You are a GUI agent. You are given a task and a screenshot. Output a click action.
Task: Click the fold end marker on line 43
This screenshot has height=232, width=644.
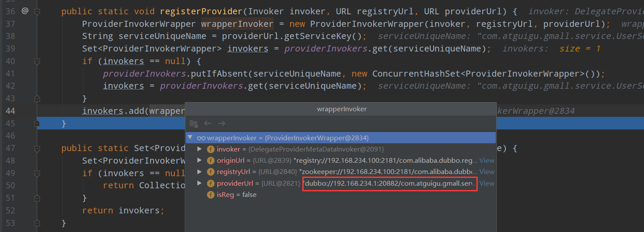[x=37, y=99]
